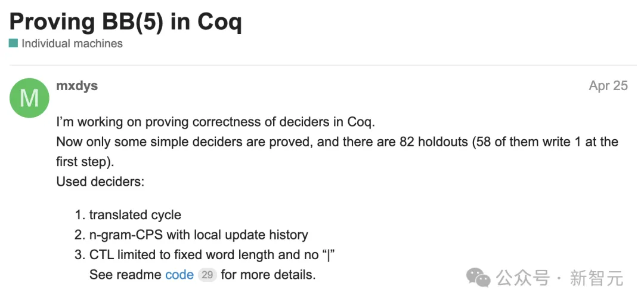
Task: Click the green M avatar of mxdys
Action: [29, 99]
